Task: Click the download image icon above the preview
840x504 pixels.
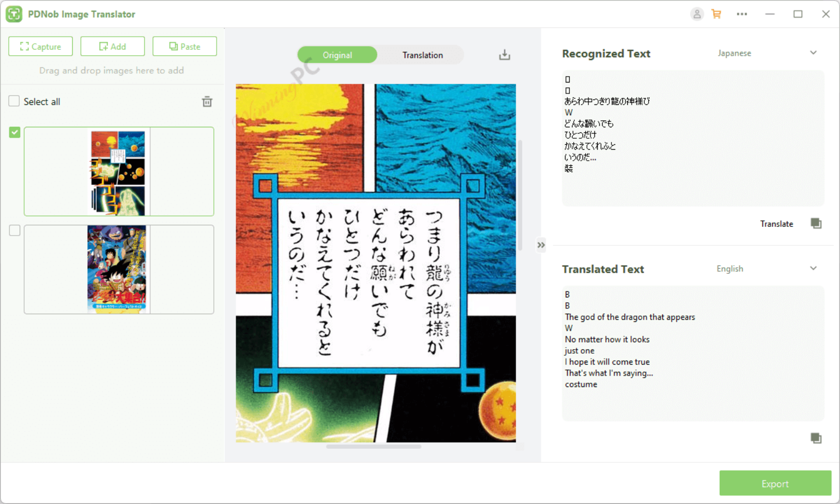Action: tap(505, 55)
